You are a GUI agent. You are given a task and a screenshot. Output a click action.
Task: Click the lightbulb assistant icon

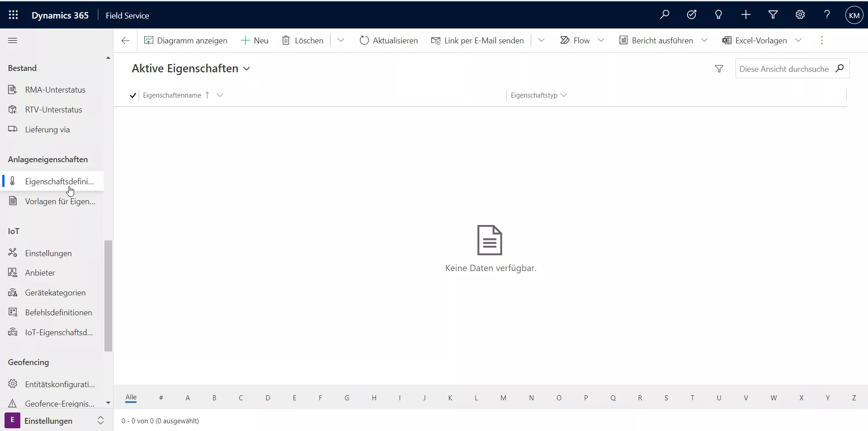tap(718, 15)
